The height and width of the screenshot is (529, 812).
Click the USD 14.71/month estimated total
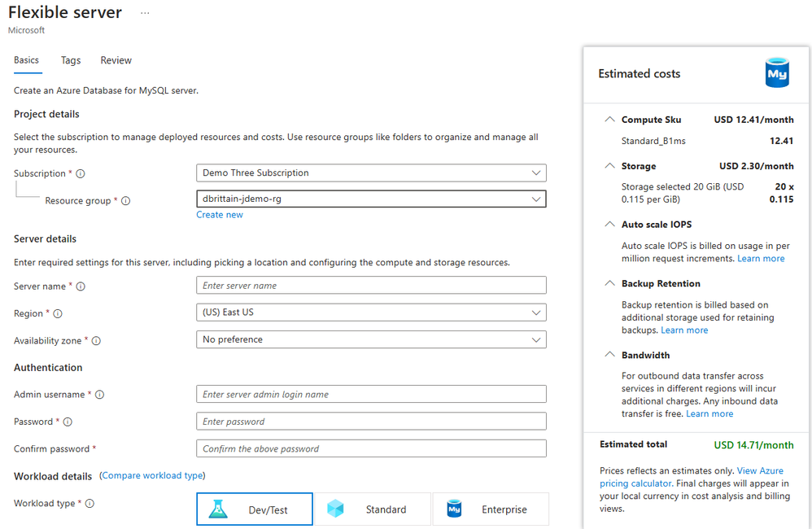(x=753, y=445)
